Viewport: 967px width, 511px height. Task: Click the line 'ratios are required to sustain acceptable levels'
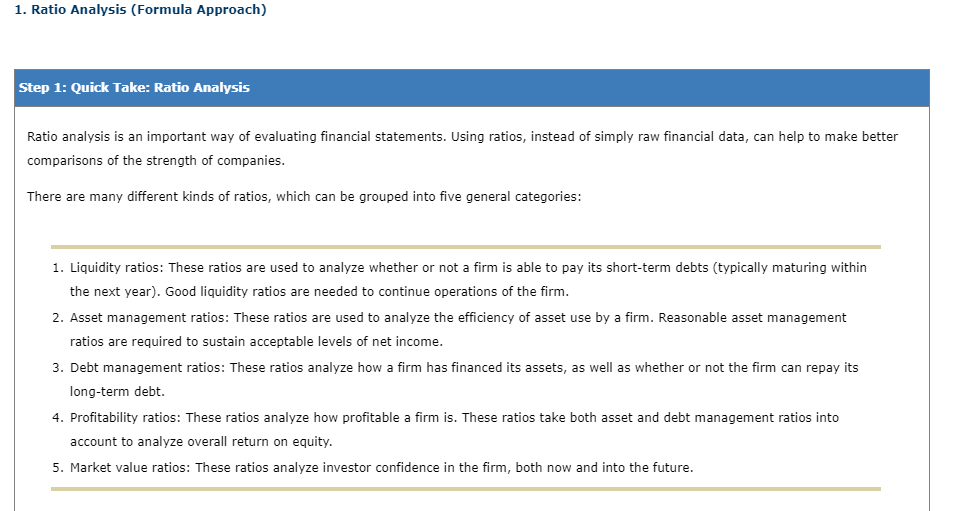[x=255, y=342]
